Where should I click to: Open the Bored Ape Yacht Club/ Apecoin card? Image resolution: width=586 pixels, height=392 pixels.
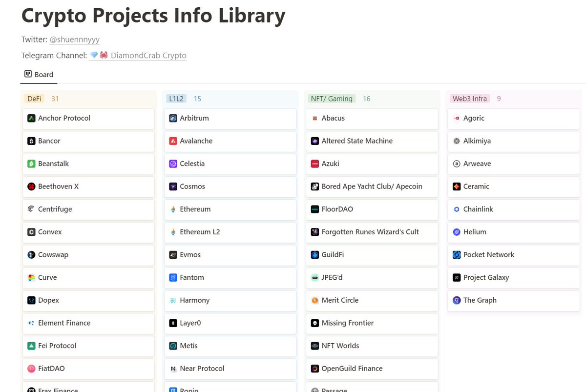click(x=372, y=186)
